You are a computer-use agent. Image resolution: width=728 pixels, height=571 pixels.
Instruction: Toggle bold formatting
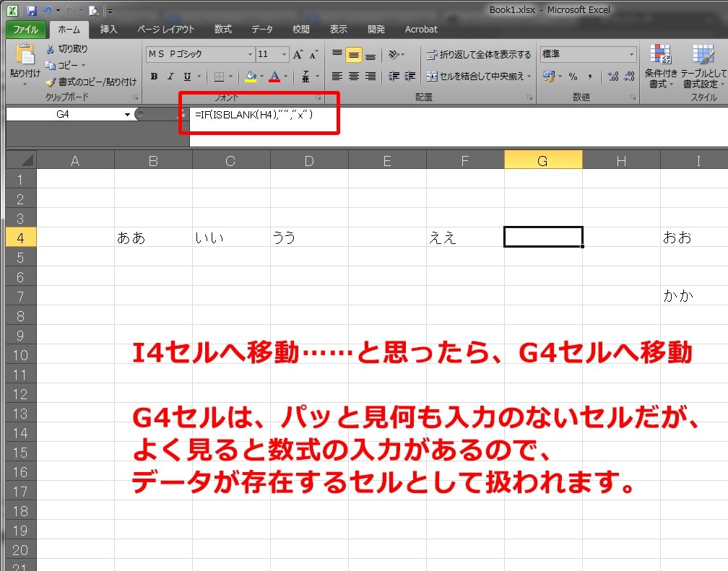point(155,76)
